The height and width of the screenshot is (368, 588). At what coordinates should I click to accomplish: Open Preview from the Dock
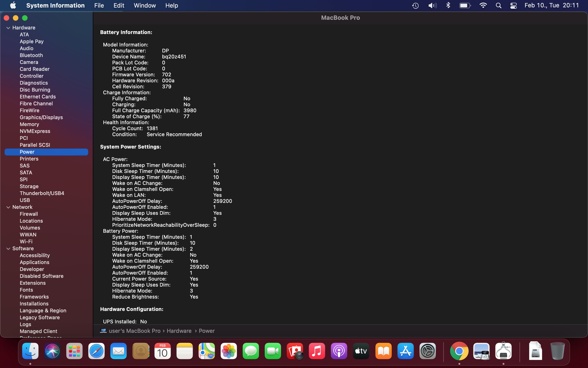[x=481, y=351]
